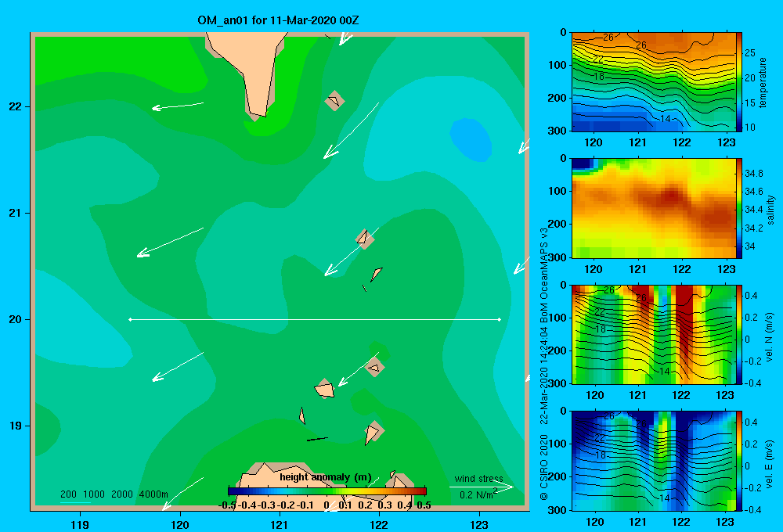Click the "200" depth contour legend label
The width and height of the screenshot is (783, 532).
68,494
